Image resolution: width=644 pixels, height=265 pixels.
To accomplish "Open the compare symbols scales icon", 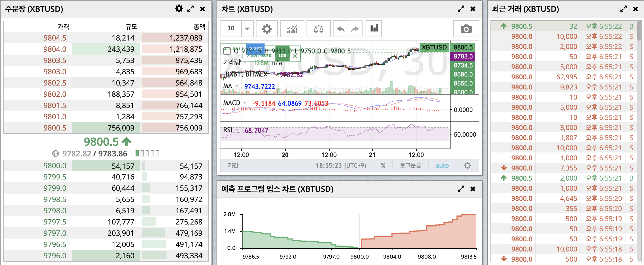I will click(x=318, y=29).
